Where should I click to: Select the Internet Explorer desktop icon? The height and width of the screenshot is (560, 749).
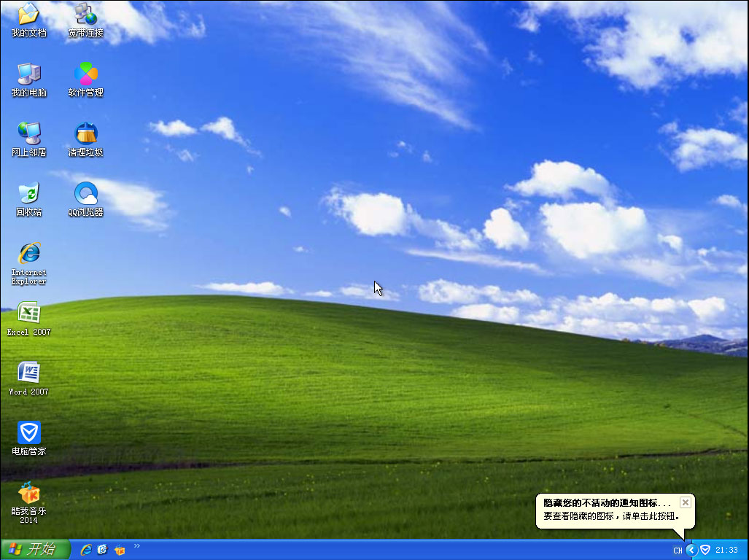click(28, 263)
